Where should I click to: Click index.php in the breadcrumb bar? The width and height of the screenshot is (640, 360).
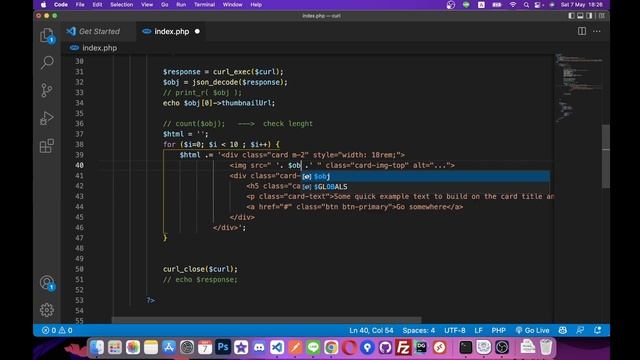click(x=99, y=48)
